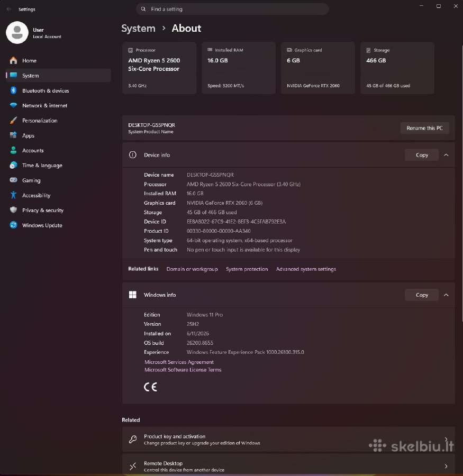Screen dimensions: 463x476
Task: Open Privacy & security settings
Action: pyautogui.click(x=58, y=210)
